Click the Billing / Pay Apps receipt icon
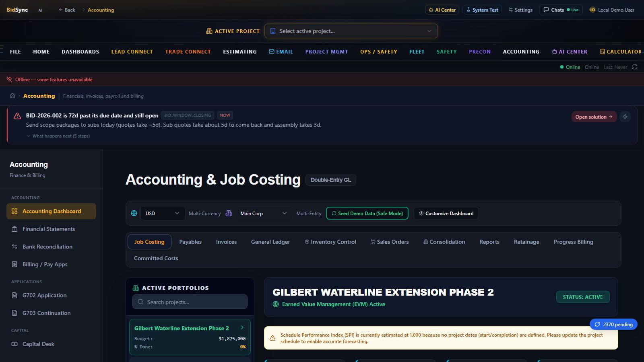Image resolution: width=644 pixels, height=362 pixels. [x=14, y=264]
